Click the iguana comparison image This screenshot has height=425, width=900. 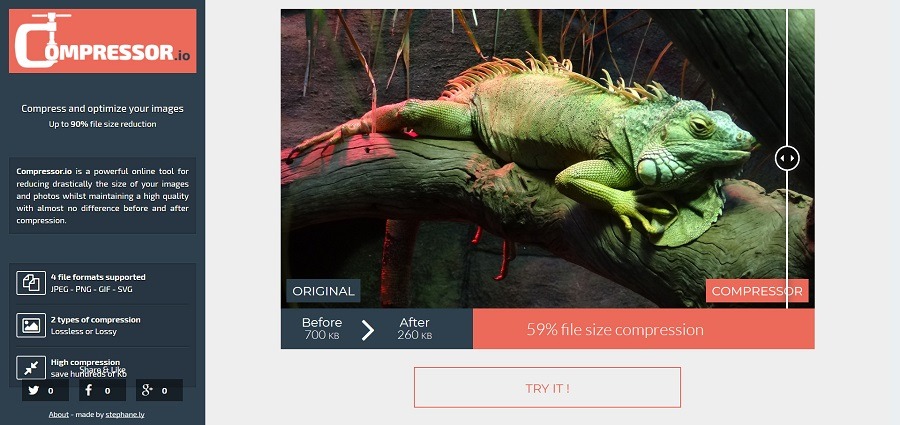[x=548, y=159]
